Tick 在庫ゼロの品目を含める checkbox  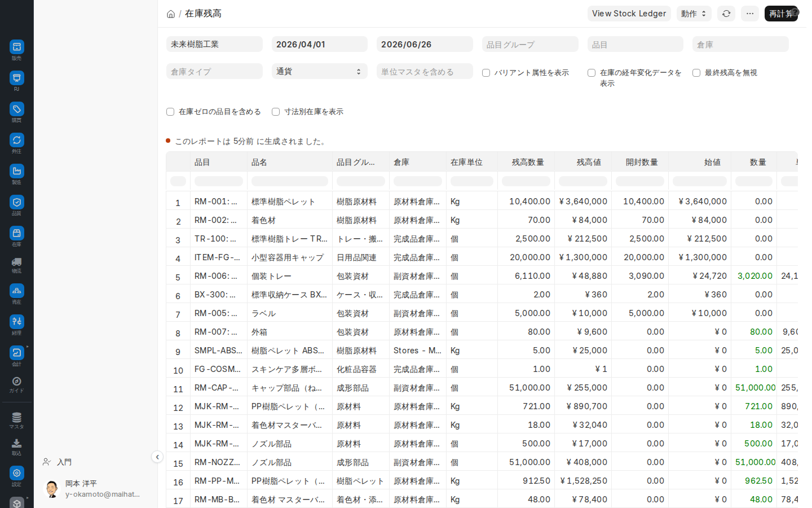[x=170, y=112]
